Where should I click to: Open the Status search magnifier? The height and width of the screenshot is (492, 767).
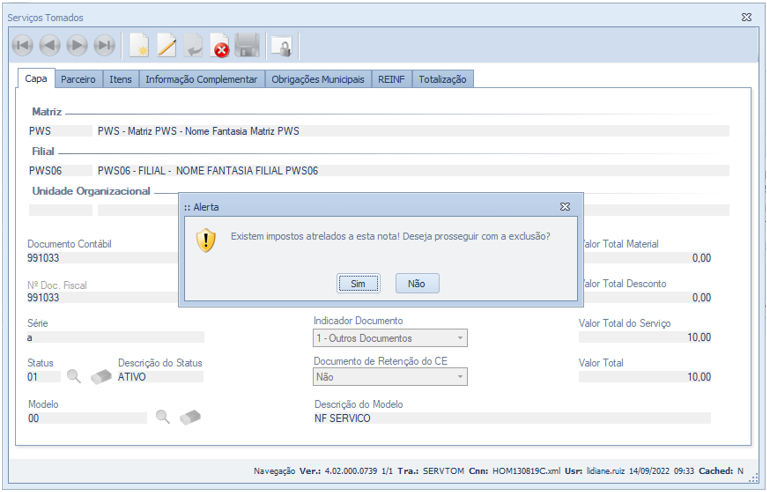(x=74, y=376)
